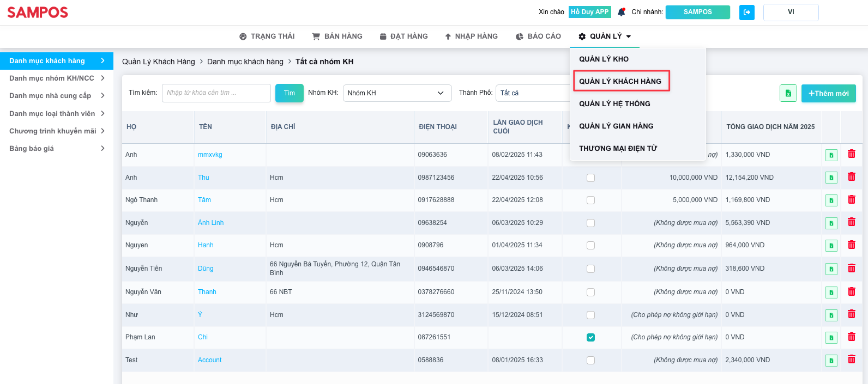
Task: Click the green edit icon in mmxvkg row
Action: click(831, 155)
